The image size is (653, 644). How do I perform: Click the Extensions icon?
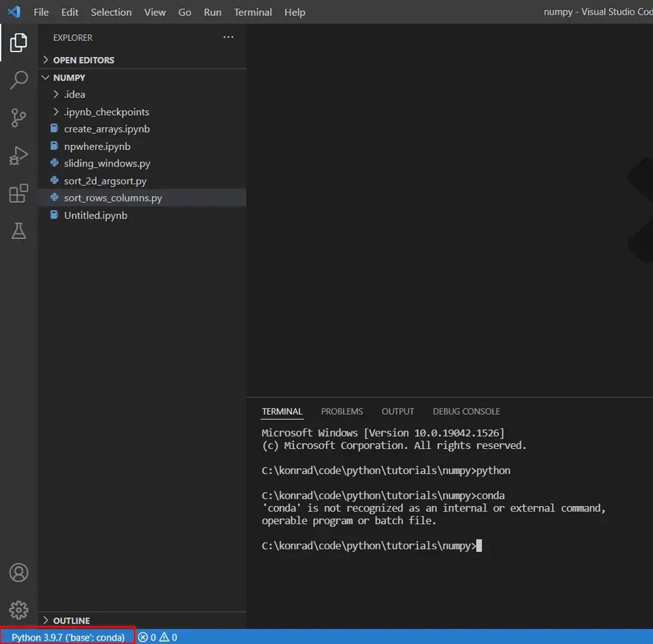pyautogui.click(x=18, y=194)
